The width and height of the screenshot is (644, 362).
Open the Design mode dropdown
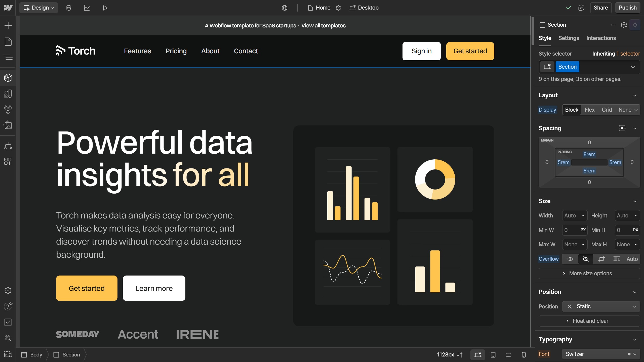point(38,8)
